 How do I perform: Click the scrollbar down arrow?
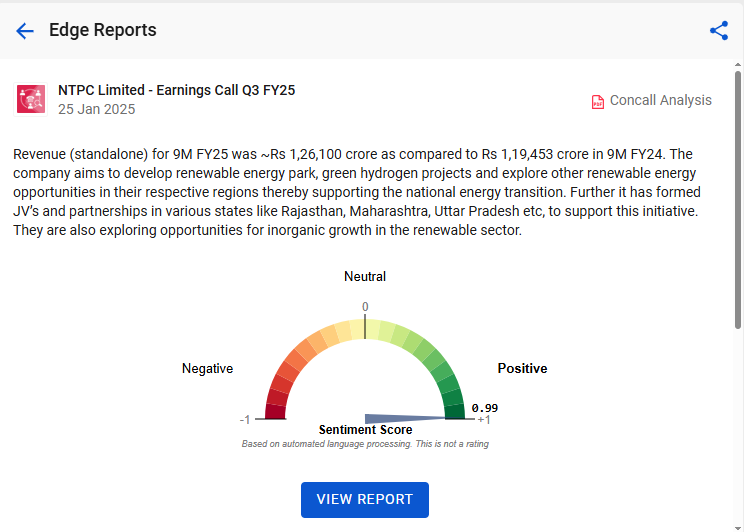tap(738, 528)
